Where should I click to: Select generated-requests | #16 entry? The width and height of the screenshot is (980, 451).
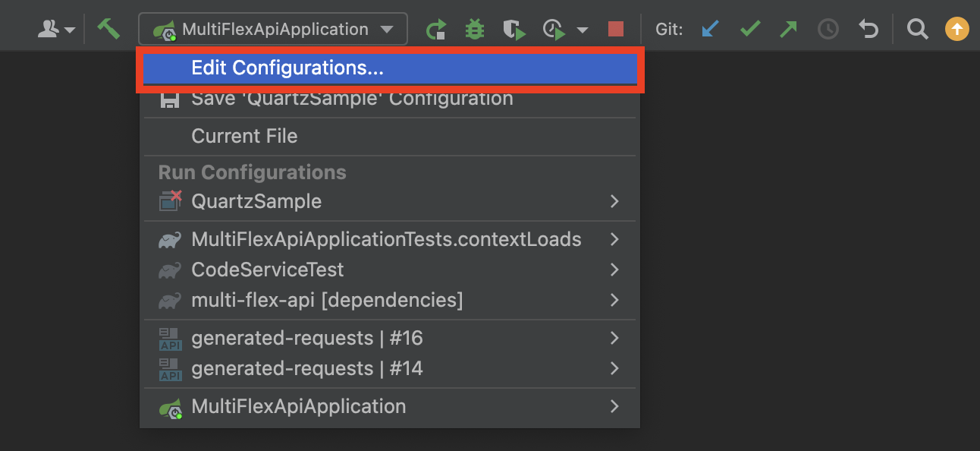[390, 338]
